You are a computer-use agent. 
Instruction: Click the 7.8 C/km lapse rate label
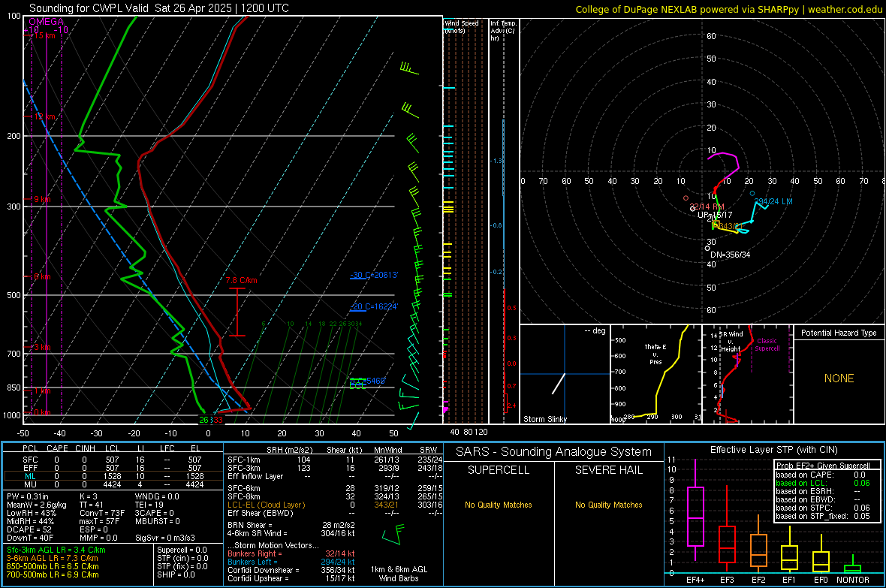[241, 280]
